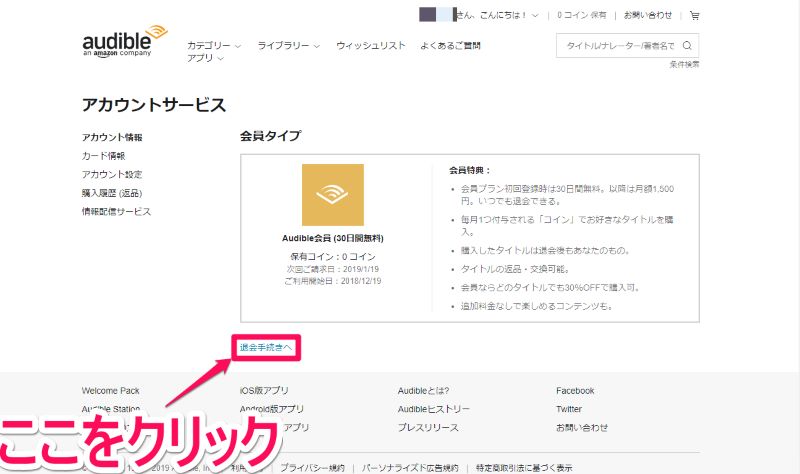Open the Facebook footer link
This screenshot has height=474, width=800.
[x=575, y=391]
